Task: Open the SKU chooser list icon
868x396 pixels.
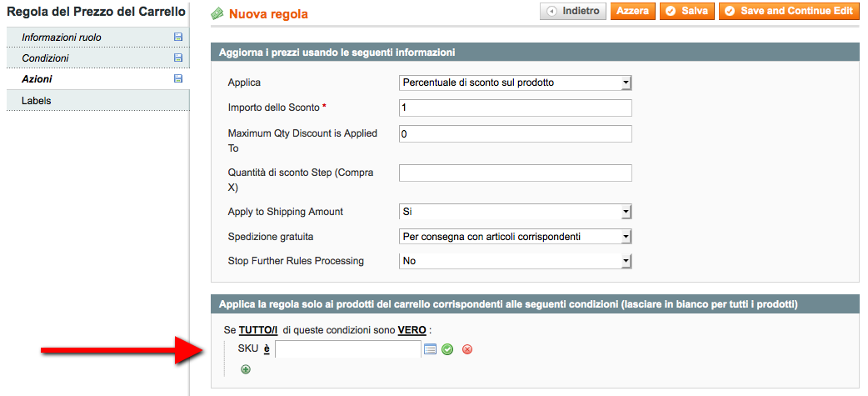Action: (430, 349)
